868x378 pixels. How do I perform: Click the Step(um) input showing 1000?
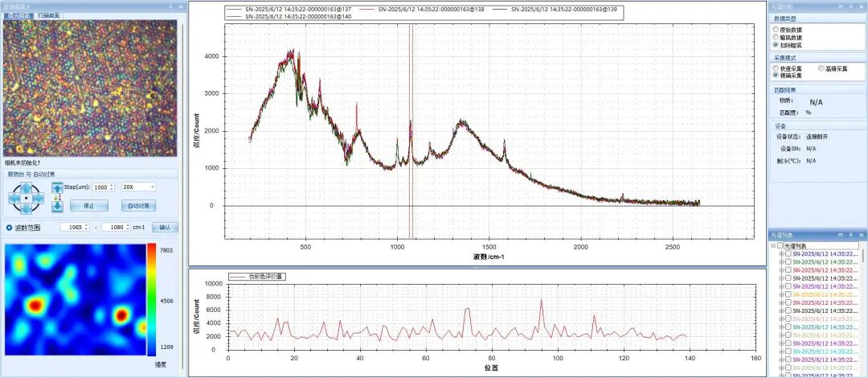(x=101, y=187)
